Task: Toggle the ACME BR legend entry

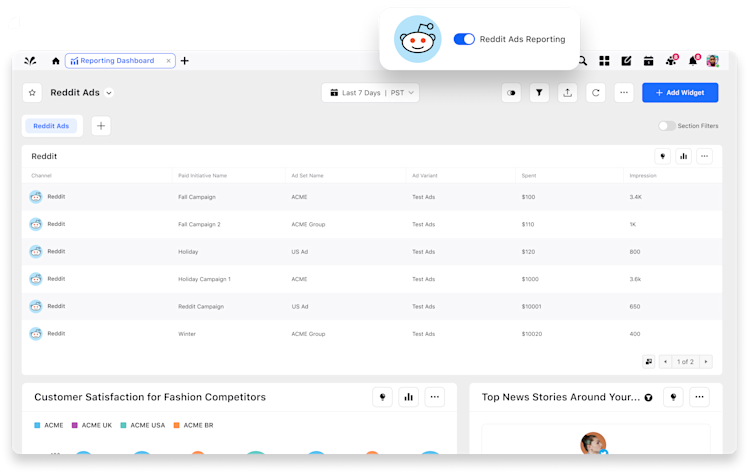Action: click(193, 425)
